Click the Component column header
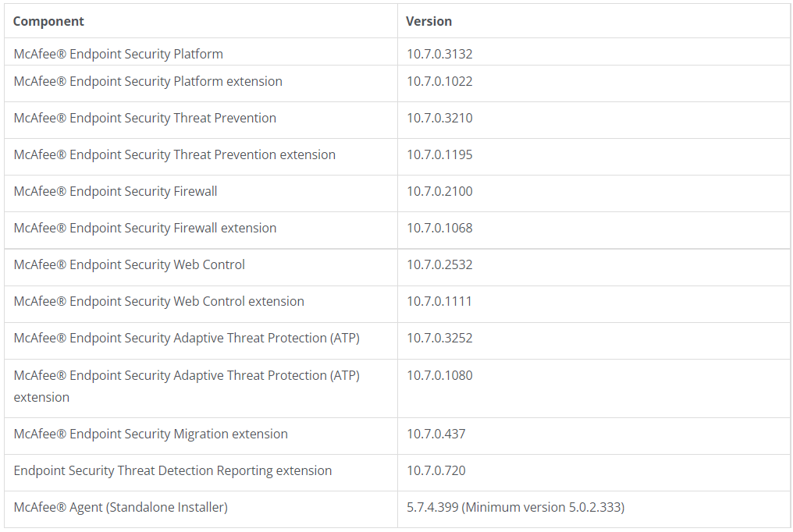793x532 pixels. coord(48,21)
